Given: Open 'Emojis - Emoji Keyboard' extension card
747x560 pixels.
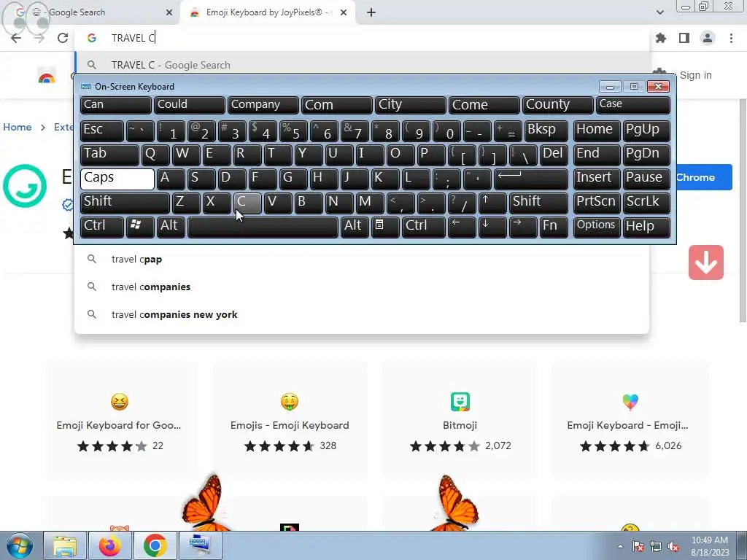Looking at the screenshot, I should (290, 420).
